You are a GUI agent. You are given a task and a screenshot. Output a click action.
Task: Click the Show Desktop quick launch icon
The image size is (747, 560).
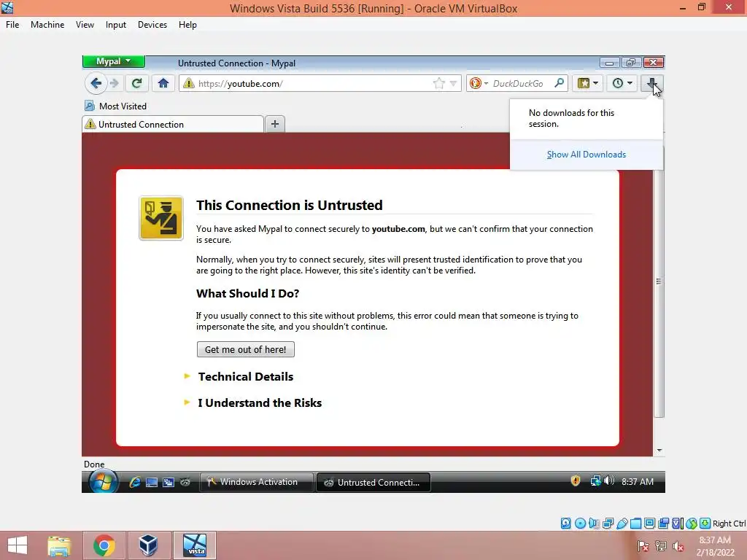coord(152,483)
